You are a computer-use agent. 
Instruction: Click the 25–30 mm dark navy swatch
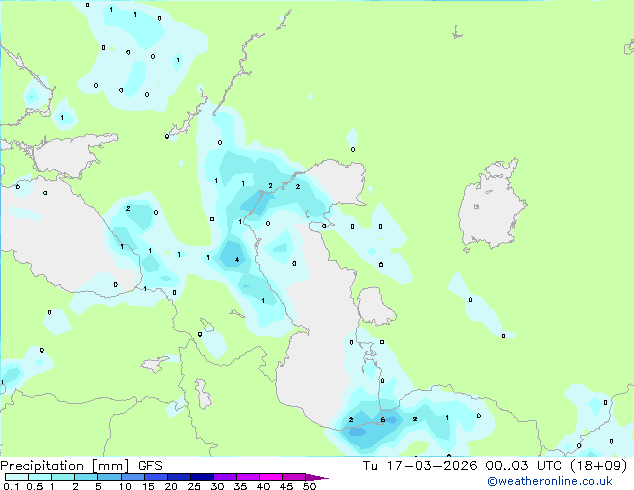coord(201,477)
